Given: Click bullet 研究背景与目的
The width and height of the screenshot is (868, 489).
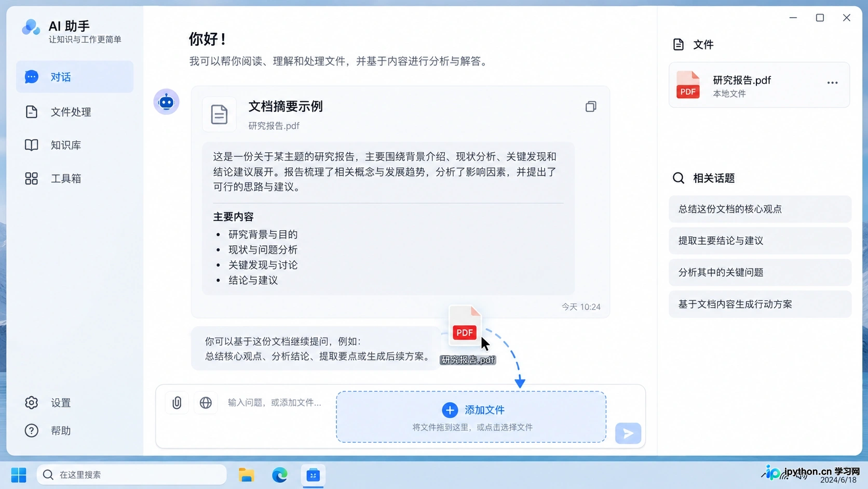Looking at the screenshot, I should [x=263, y=234].
